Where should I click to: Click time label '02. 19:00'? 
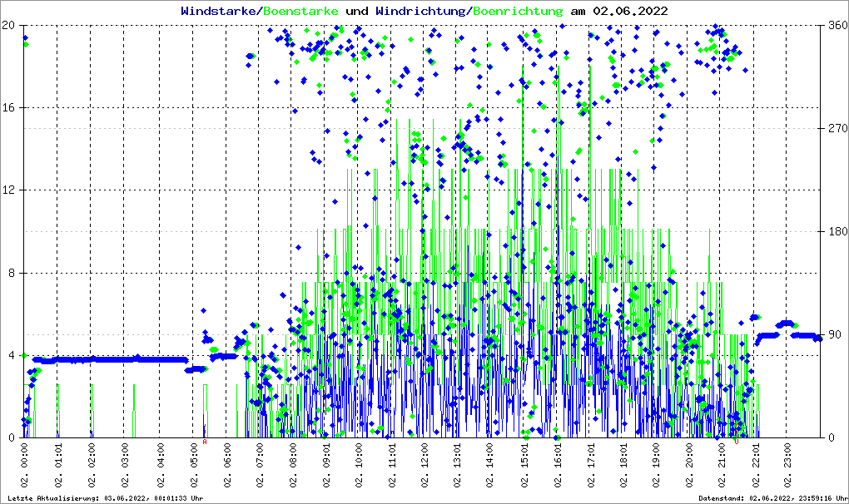pyautogui.click(x=656, y=465)
